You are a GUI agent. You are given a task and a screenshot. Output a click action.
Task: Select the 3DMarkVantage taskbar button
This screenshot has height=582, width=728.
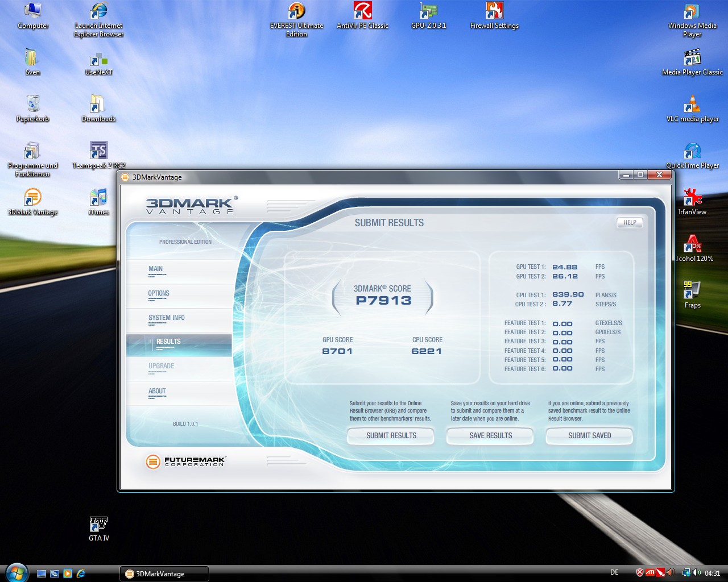click(164, 573)
